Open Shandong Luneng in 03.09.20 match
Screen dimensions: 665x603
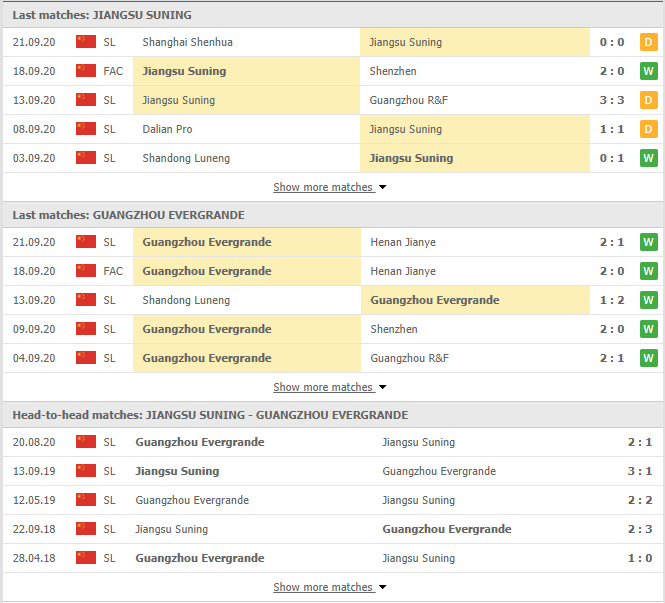(x=186, y=158)
